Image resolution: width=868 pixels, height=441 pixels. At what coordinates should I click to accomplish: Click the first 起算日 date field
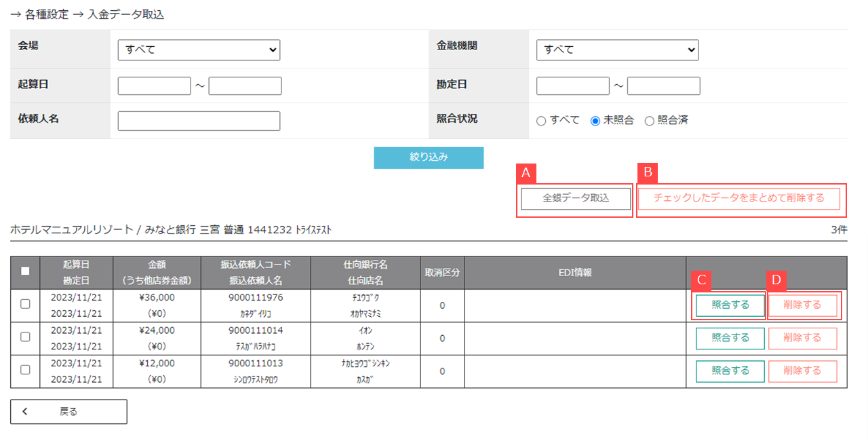[154, 85]
